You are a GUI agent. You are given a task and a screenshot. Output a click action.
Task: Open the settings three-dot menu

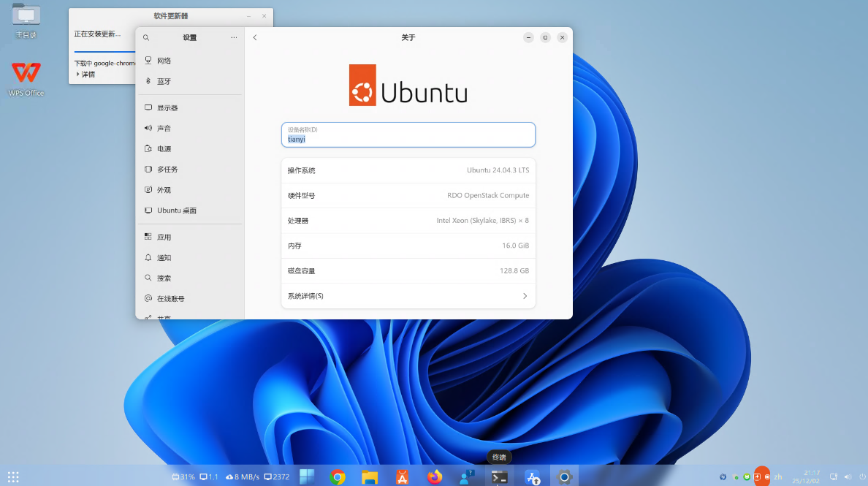[234, 37]
